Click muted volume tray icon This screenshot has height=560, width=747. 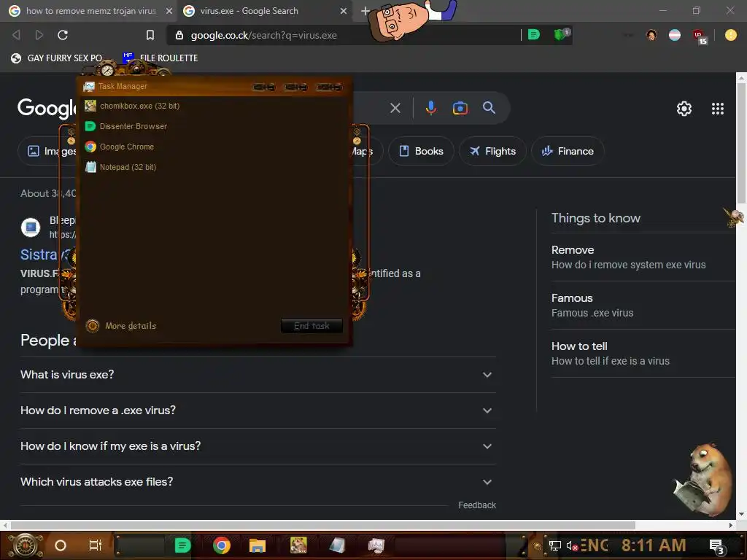[572, 545]
